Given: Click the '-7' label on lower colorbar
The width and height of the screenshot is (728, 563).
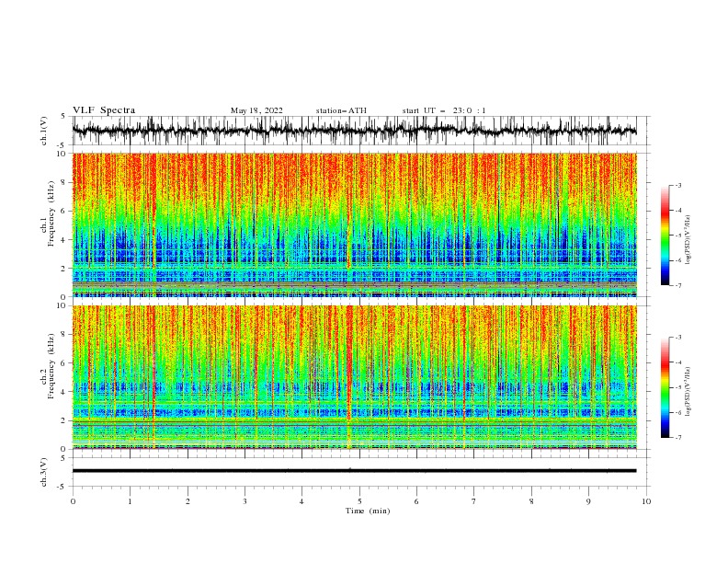Looking at the screenshot, I should pos(677,438).
